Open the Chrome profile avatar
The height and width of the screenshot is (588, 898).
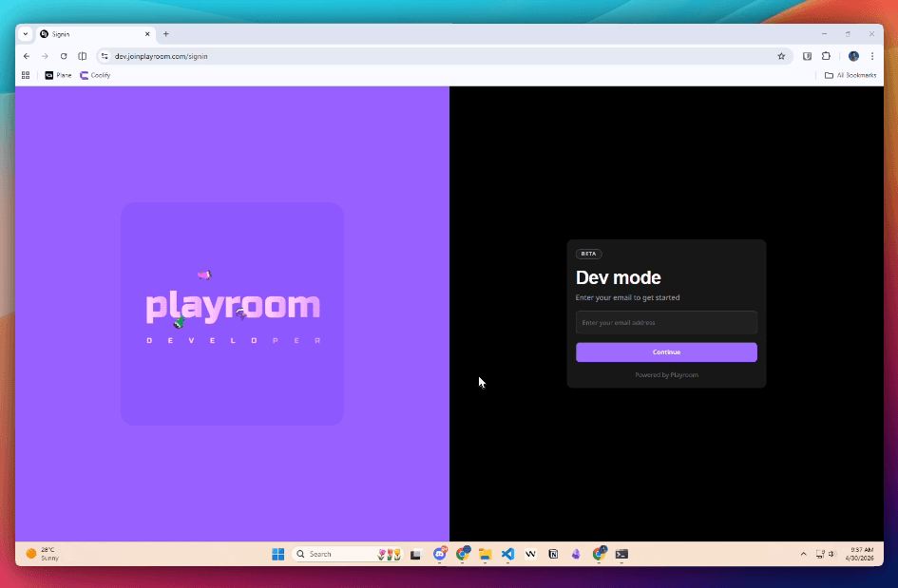(853, 56)
